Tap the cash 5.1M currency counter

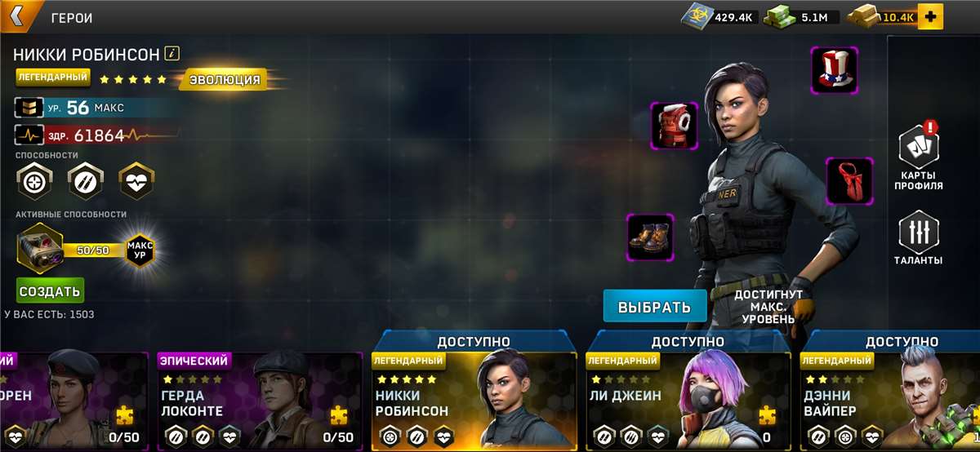[801, 16]
